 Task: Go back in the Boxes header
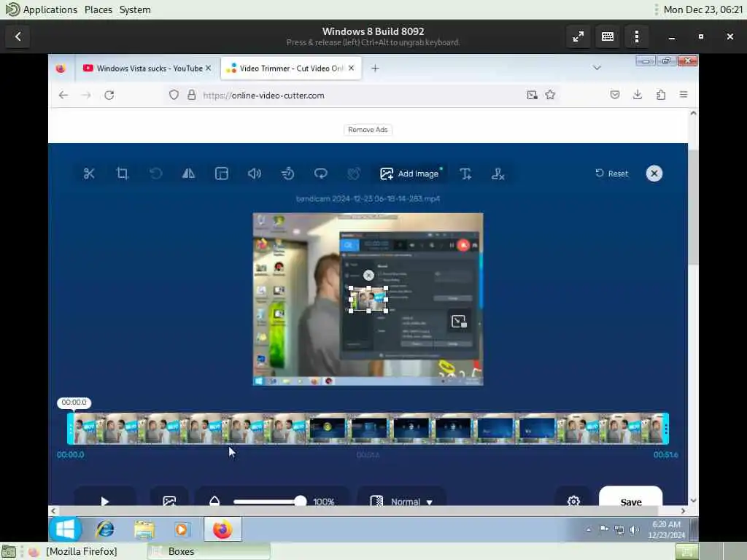coord(18,36)
